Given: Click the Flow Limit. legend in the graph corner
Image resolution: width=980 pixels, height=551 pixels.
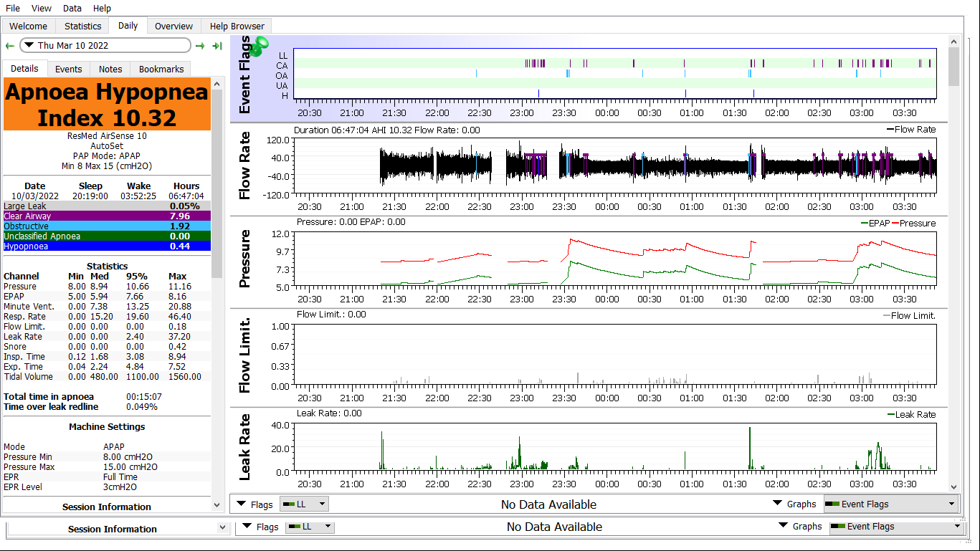Looking at the screenshot, I should pos(909,315).
